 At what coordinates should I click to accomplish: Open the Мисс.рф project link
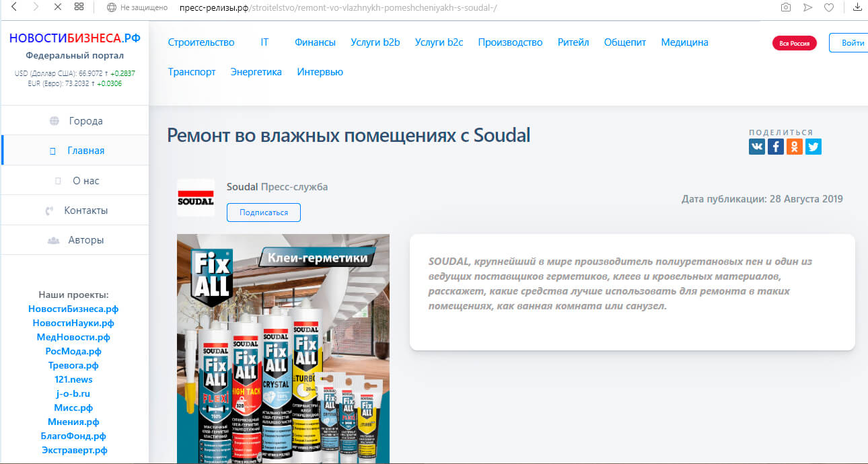click(x=73, y=408)
